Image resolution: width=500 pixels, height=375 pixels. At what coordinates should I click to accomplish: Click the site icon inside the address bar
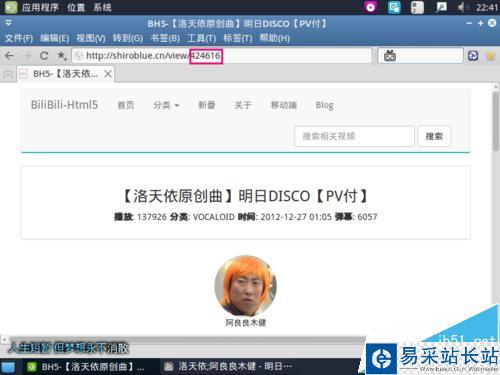(x=79, y=56)
